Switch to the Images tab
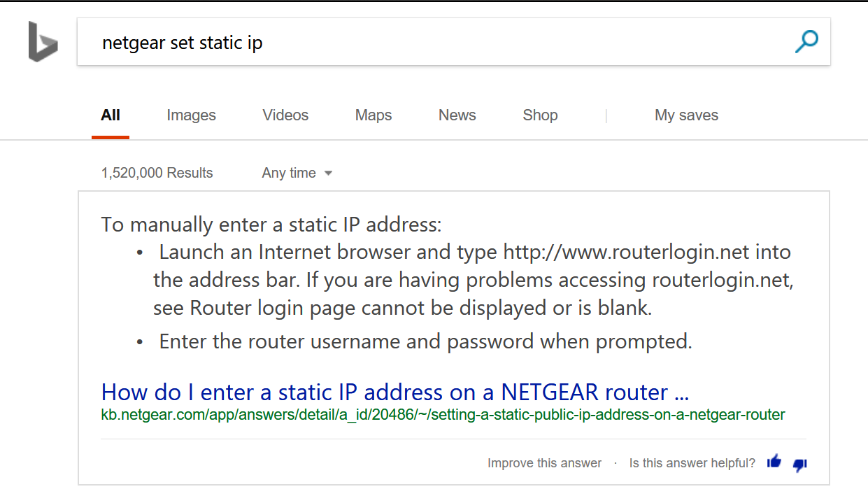Viewport: 868px width, 503px height. click(x=191, y=115)
